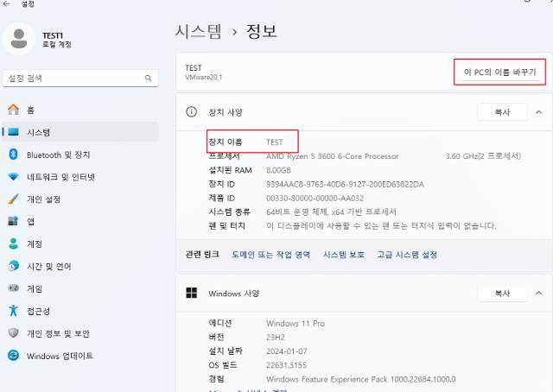This screenshot has width=553, height=392.
Task: Click the 게임 controller icon
Action: pyautogui.click(x=14, y=288)
